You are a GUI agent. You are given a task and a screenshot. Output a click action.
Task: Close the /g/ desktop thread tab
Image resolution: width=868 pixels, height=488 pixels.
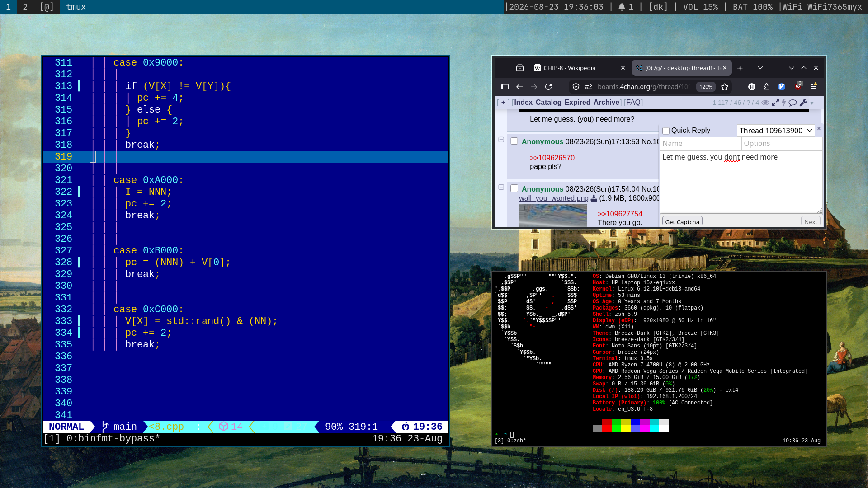[x=725, y=68]
